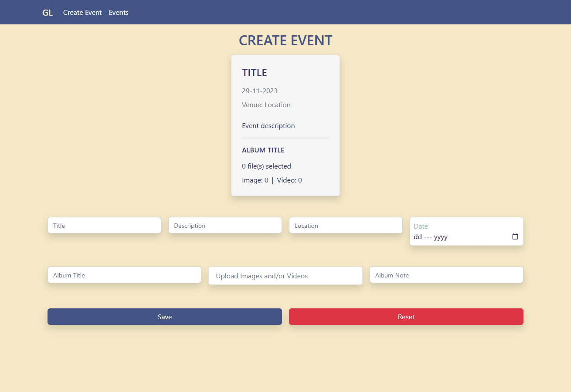This screenshot has height=392, width=571.
Task: Click the GL logo in navbar
Action: click(x=48, y=13)
